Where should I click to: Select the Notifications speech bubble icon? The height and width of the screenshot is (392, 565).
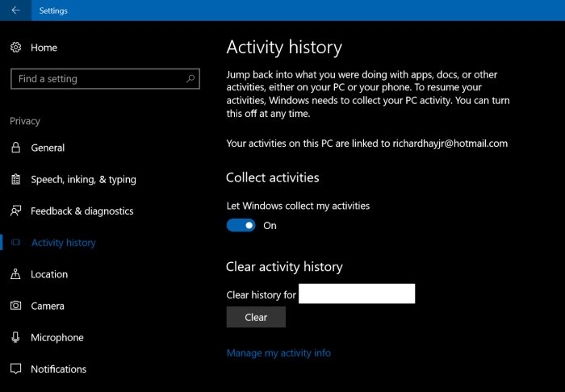click(15, 369)
